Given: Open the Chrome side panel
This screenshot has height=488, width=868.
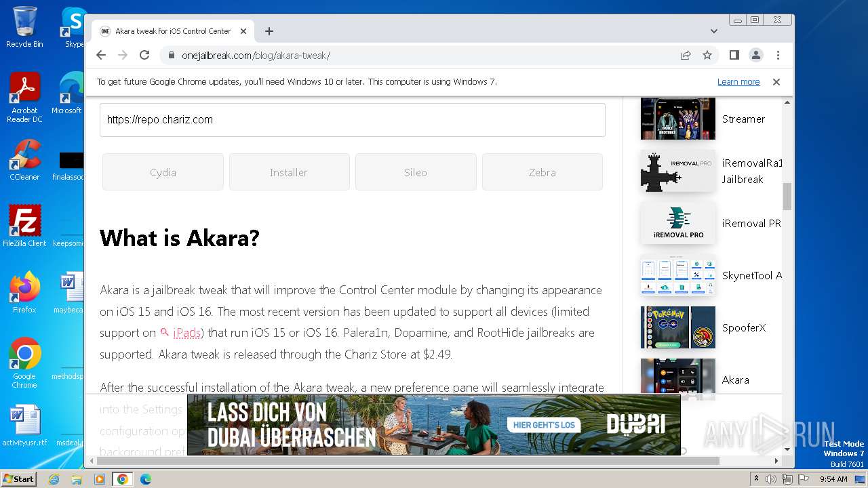Looking at the screenshot, I should pyautogui.click(x=734, y=55).
